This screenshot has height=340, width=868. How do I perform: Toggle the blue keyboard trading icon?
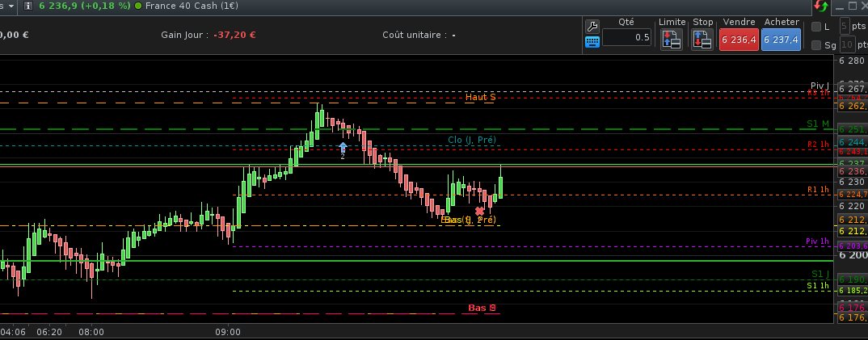click(592, 41)
